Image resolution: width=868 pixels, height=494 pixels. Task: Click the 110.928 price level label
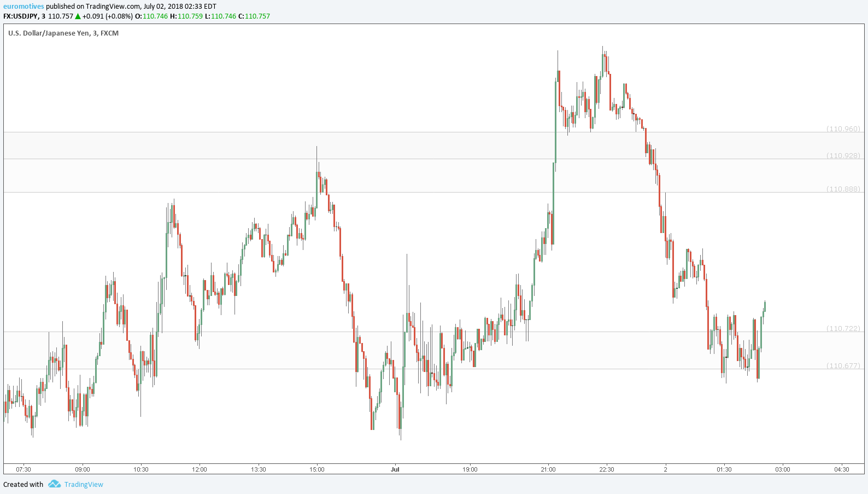[843, 156]
